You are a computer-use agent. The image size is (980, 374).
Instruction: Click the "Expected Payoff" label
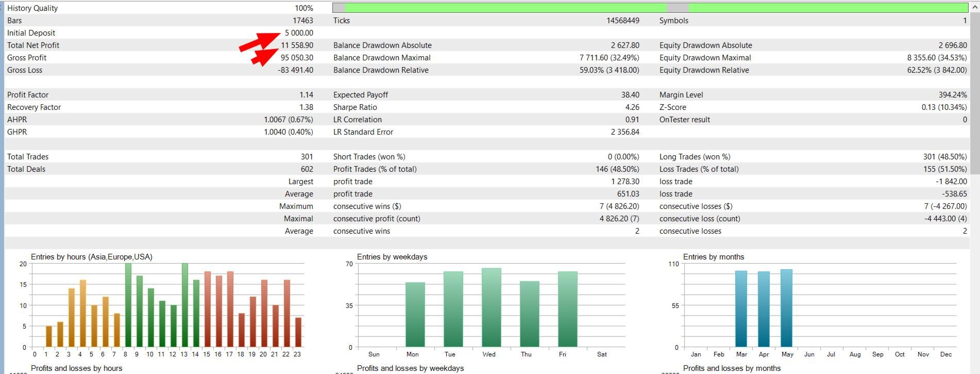361,95
